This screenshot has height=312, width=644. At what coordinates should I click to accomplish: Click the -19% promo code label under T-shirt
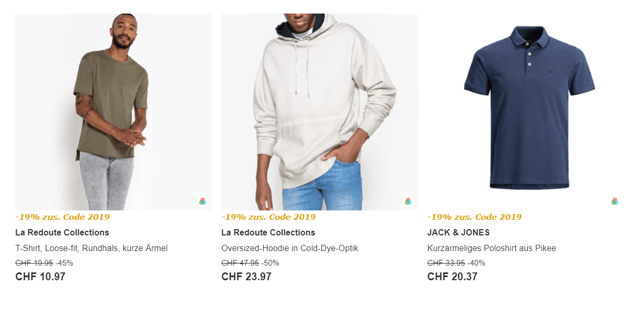[x=63, y=217]
